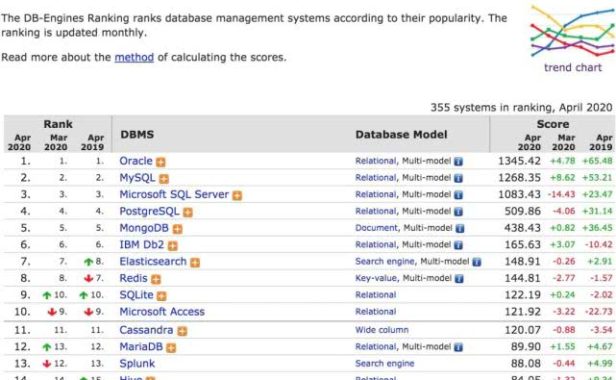
Task: Click Key-value model link in Redis row
Action: click(376, 278)
